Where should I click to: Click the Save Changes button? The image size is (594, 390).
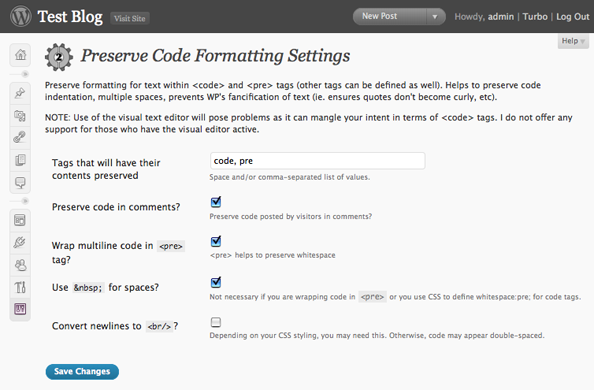[82, 371]
